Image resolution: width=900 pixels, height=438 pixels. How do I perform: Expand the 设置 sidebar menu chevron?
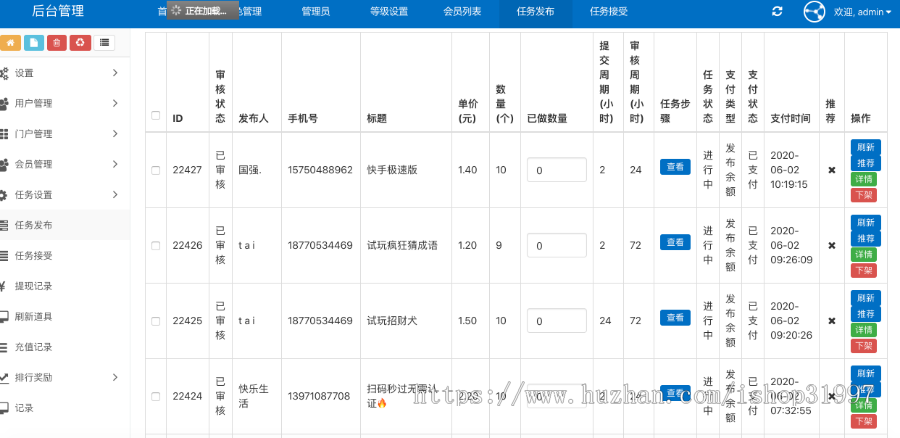click(x=115, y=73)
